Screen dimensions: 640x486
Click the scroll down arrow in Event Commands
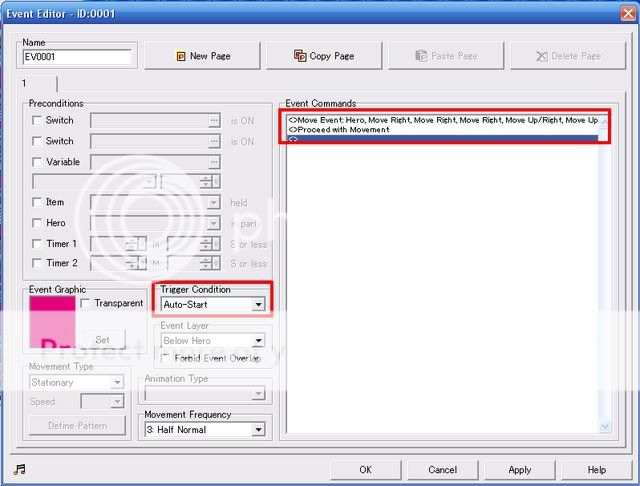click(604, 426)
